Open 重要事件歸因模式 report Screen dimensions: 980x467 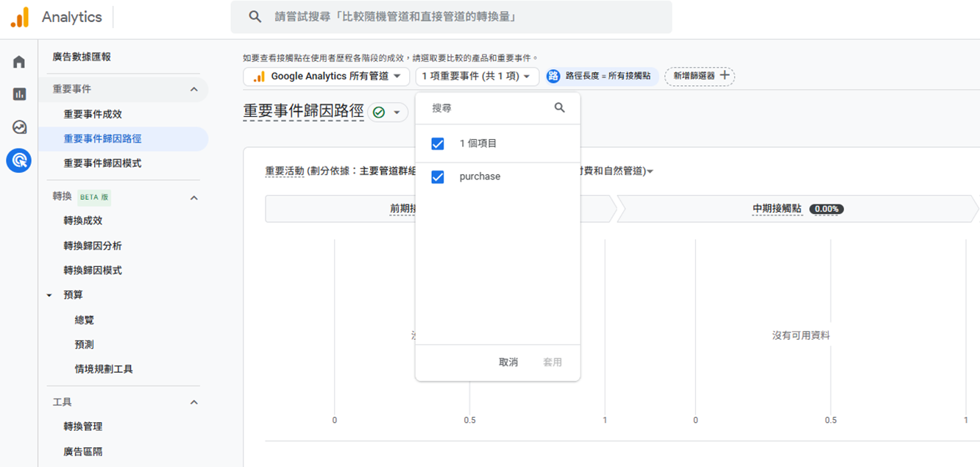click(x=102, y=163)
